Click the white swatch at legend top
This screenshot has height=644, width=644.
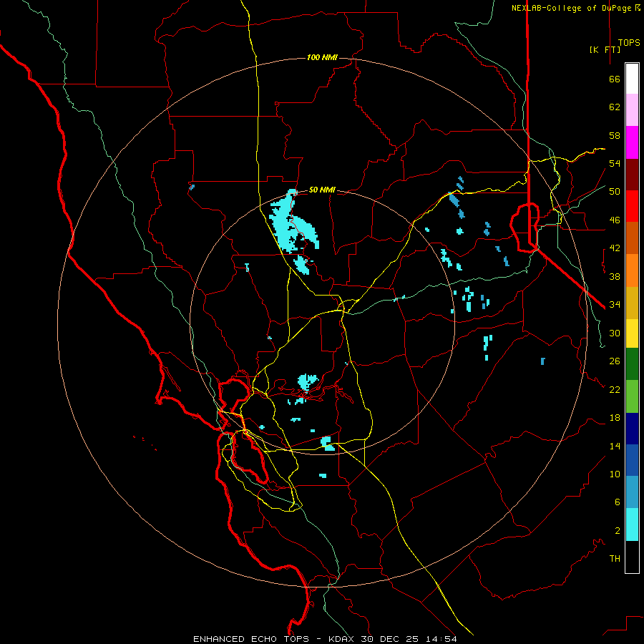point(632,79)
